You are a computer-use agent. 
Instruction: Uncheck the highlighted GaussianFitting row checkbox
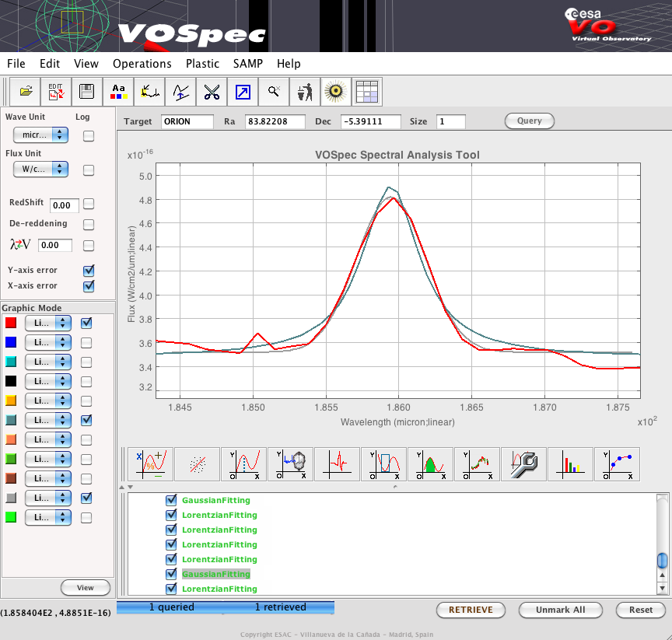click(x=171, y=574)
